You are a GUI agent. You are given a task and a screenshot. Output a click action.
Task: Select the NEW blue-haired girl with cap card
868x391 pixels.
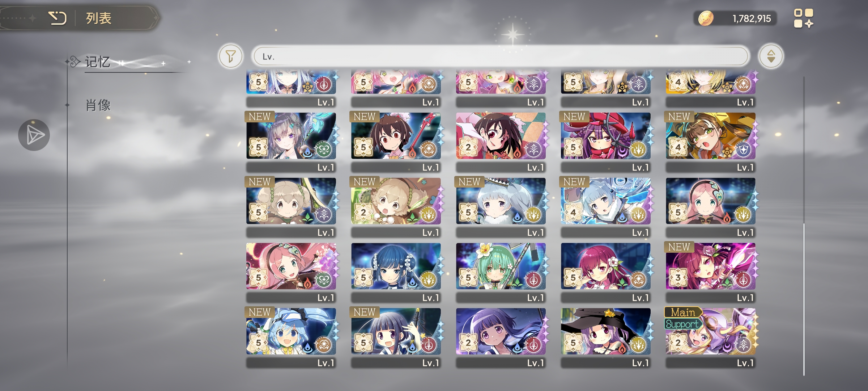291,337
